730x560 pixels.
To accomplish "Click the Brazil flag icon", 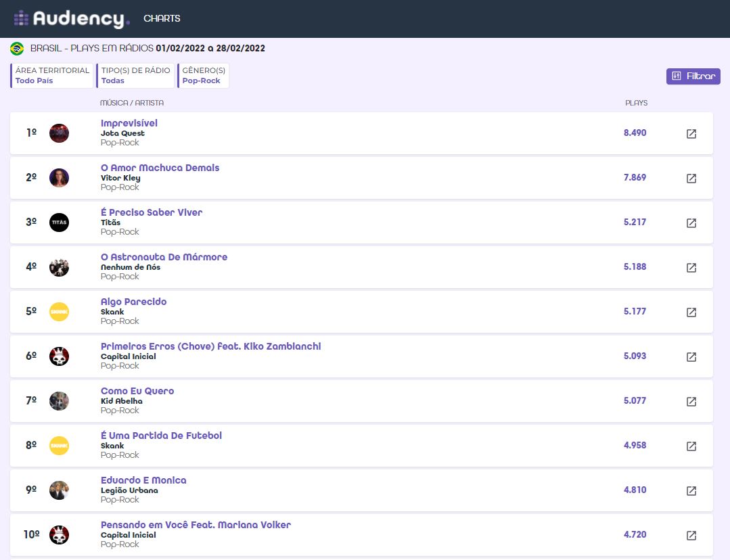I will coord(18,49).
